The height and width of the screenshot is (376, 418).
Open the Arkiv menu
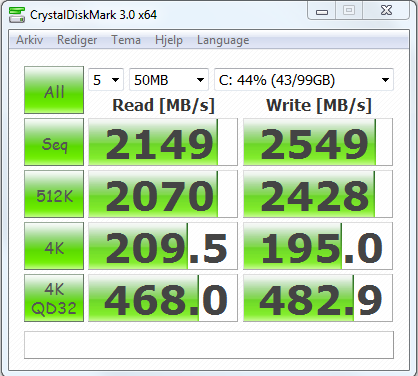pos(29,40)
